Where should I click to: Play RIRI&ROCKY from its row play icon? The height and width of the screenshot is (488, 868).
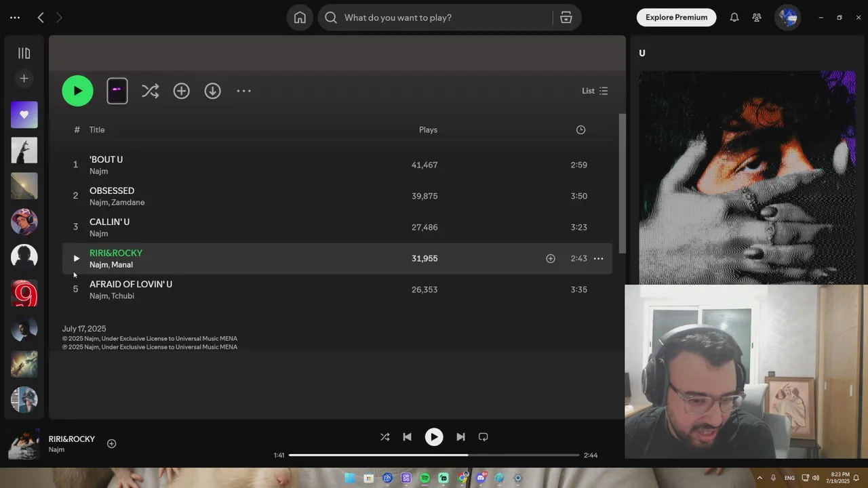tap(76, 258)
